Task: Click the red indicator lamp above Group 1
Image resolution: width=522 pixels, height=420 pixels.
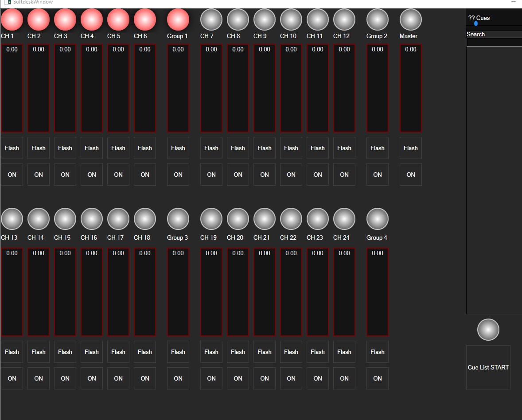Action: [178, 20]
